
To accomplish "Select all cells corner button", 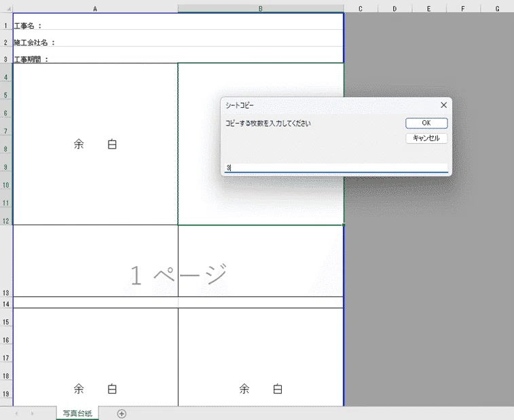I will tap(6, 9).
